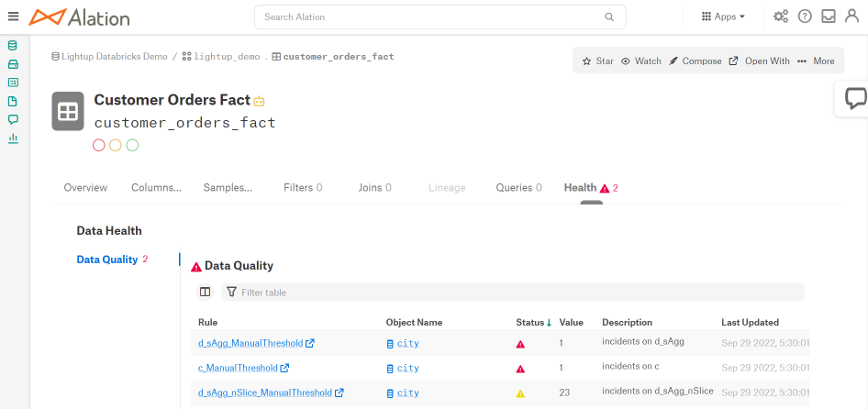Screen dimensions: 868x409
Task: Open queries table icon in sidebar
Action: (x=13, y=83)
